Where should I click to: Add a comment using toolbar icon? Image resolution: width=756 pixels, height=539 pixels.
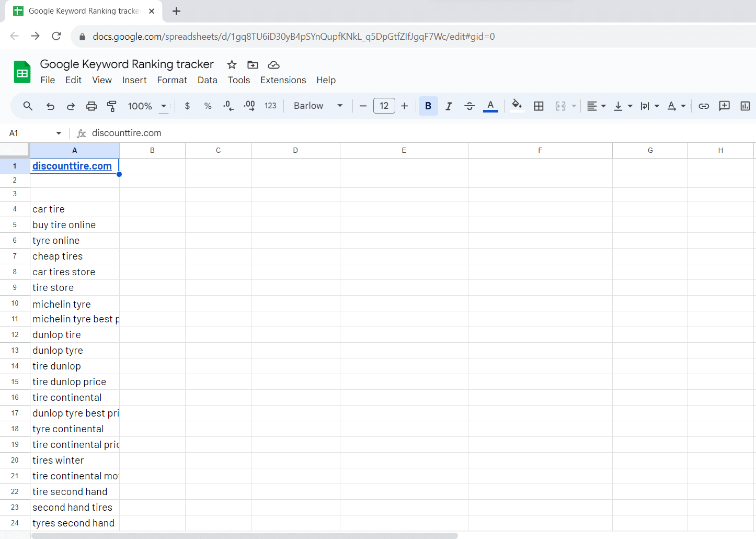point(724,106)
